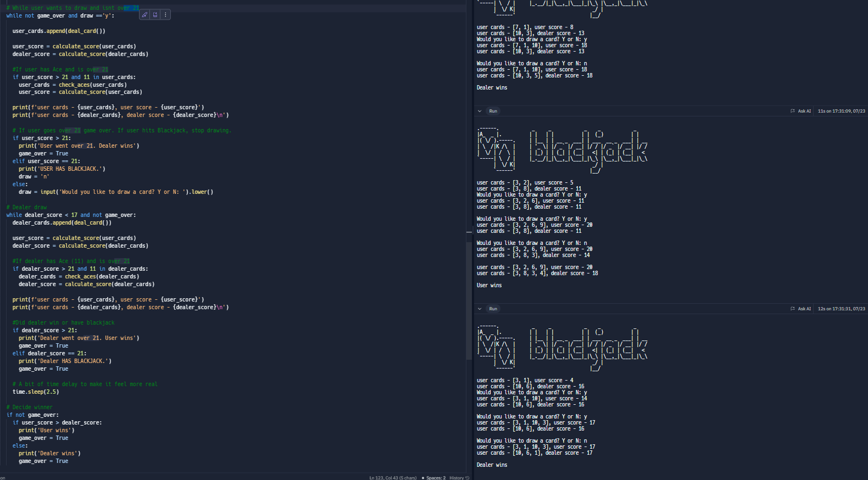Open the History clock icon in status bar
Image resolution: width=868 pixels, height=480 pixels.
coord(467,478)
